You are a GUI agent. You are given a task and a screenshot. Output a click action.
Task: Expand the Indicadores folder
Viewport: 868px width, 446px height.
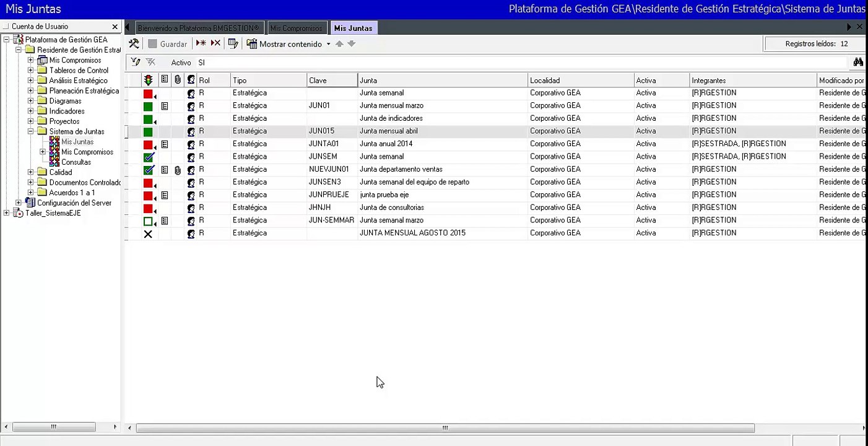coord(30,111)
